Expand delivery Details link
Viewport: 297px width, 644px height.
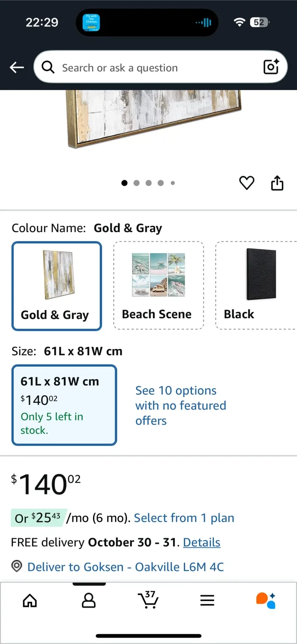point(201,542)
